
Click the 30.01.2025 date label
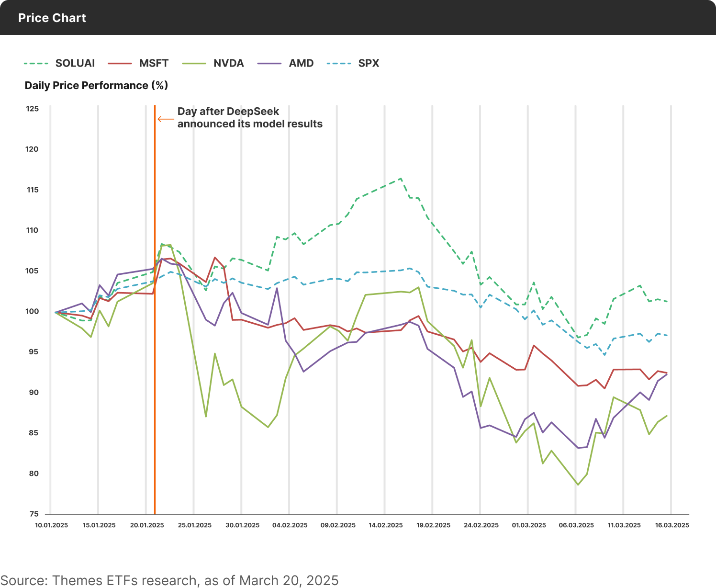coord(243,525)
